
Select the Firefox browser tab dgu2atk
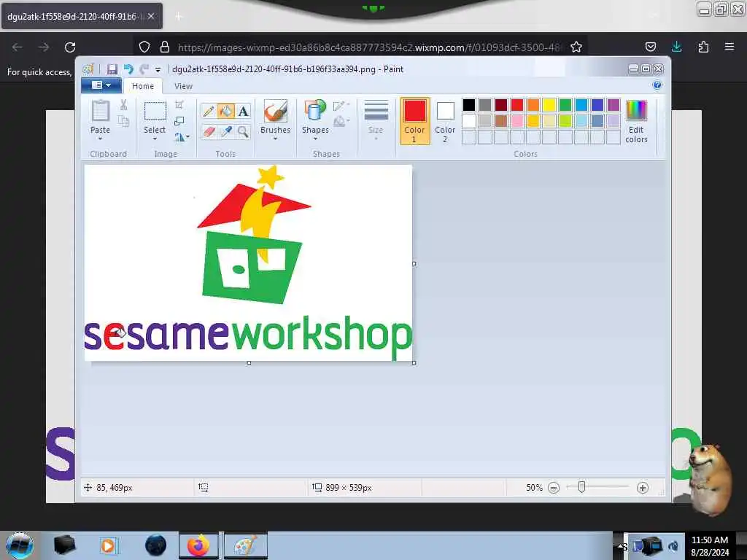tap(82, 16)
